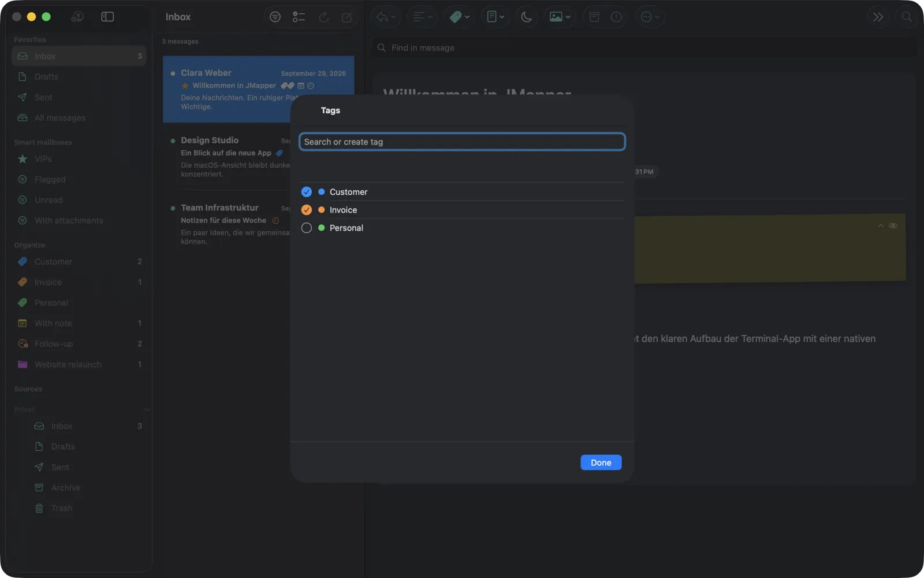Open the message filter icon
The width and height of the screenshot is (924, 578).
(275, 17)
